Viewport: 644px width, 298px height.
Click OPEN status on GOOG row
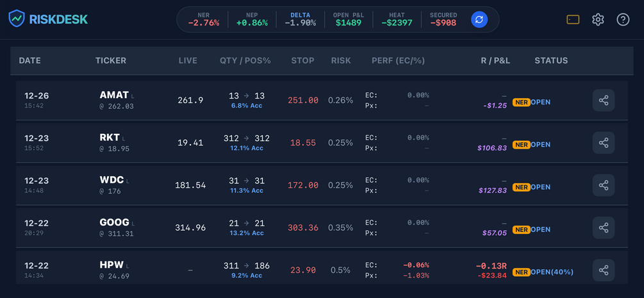(540, 229)
